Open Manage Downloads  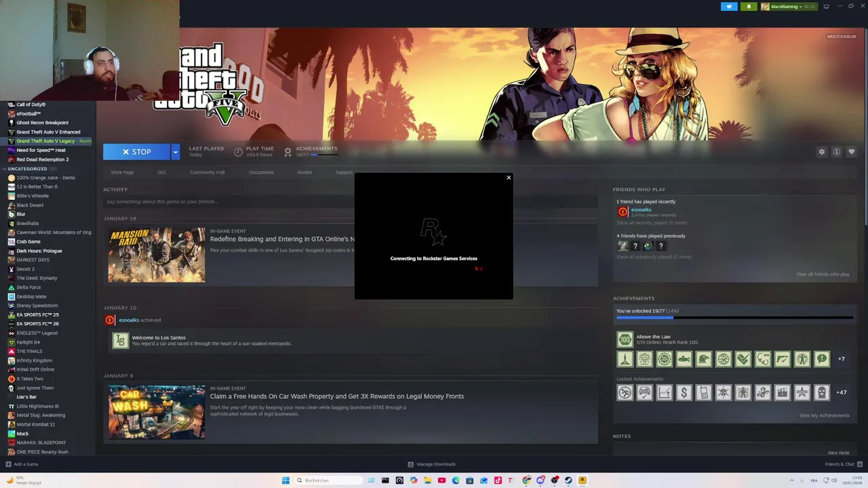click(x=431, y=464)
